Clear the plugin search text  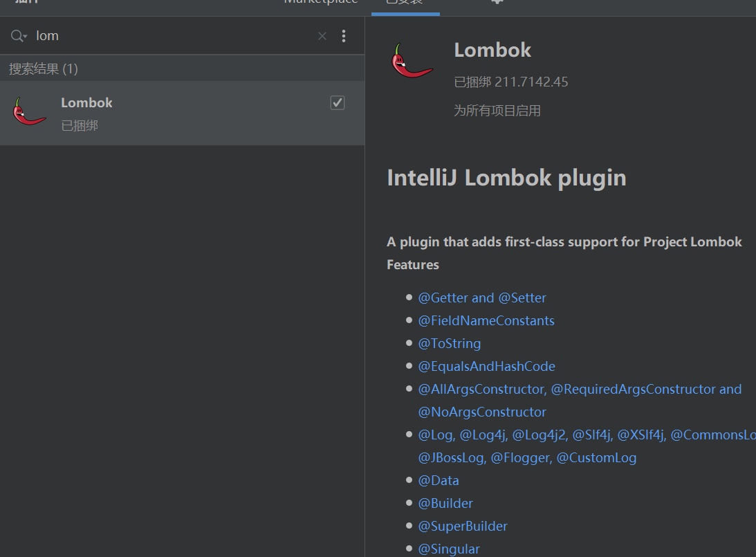click(x=322, y=36)
